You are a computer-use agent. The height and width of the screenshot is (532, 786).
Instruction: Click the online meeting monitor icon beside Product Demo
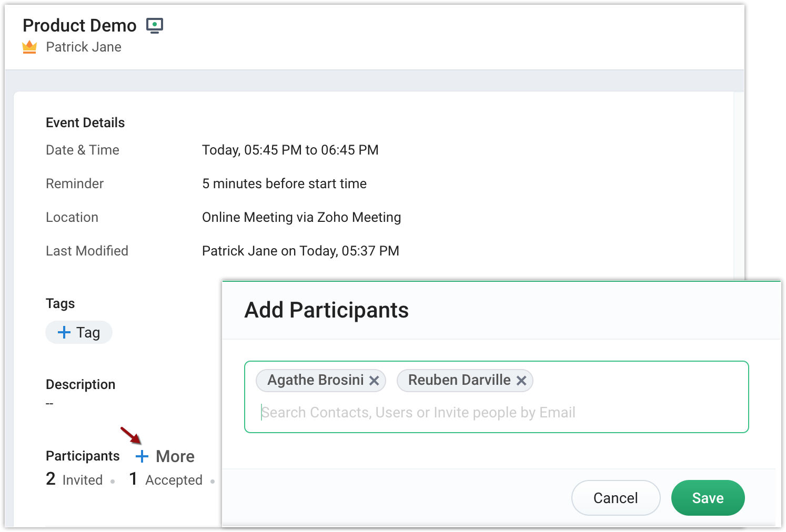click(155, 26)
